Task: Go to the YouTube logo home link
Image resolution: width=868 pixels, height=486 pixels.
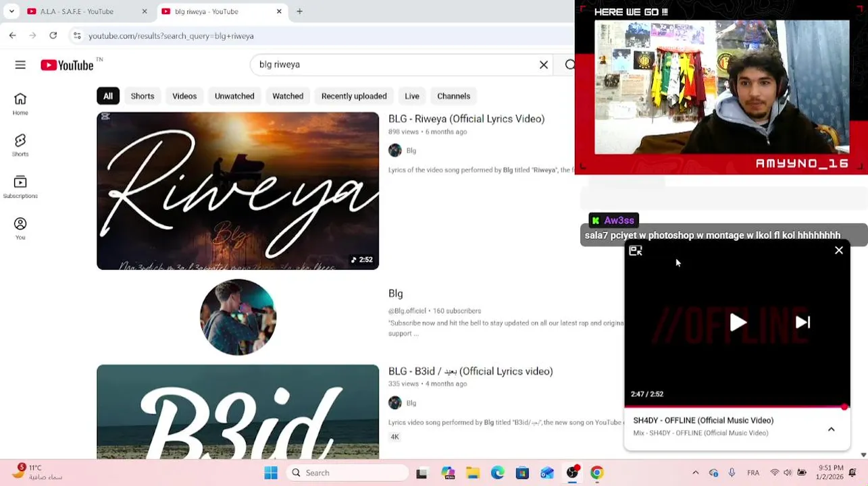Action: tap(67, 65)
